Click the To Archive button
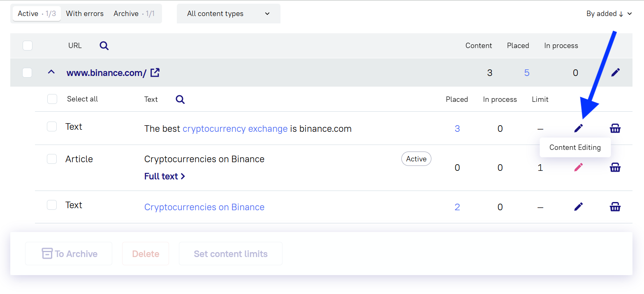 [x=69, y=254]
